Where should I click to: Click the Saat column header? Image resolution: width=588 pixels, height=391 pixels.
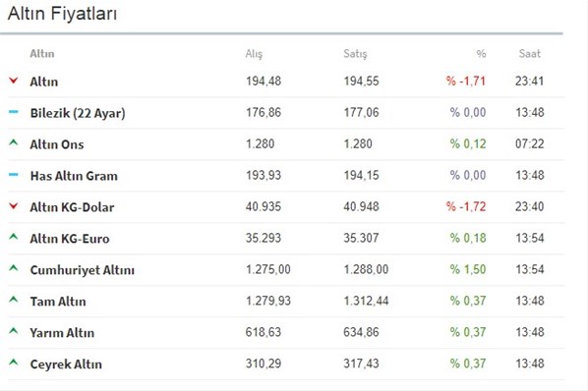point(530,54)
